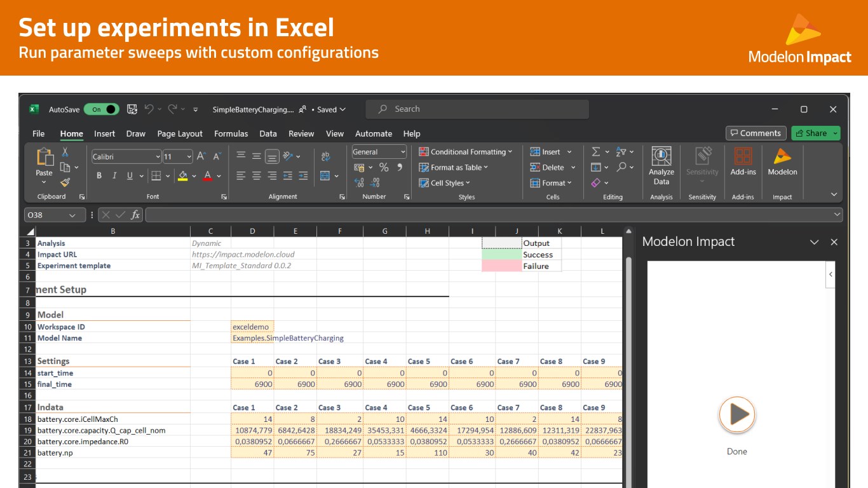Apply the yellow fill color
Viewport: 868px width, 488px height.
pyautogui.click(x=183, y=176)
